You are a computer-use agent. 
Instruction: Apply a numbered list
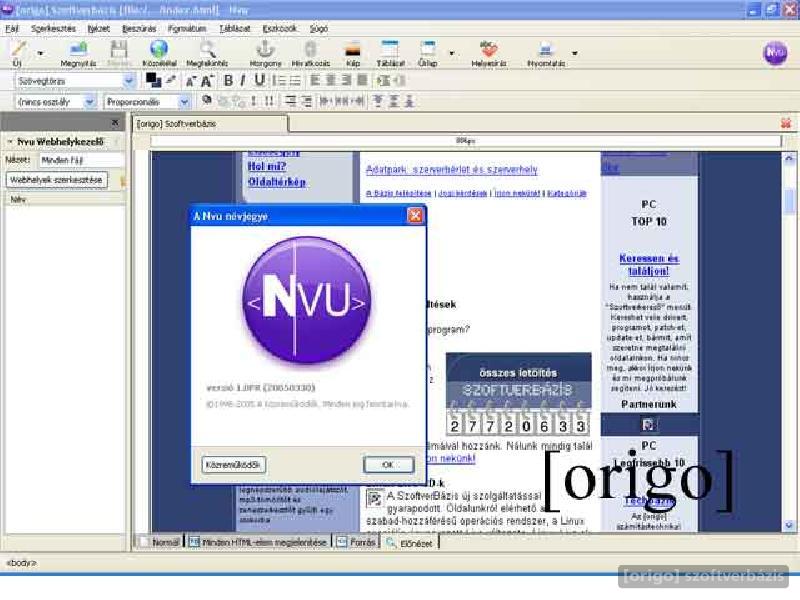tap(279, 81)
